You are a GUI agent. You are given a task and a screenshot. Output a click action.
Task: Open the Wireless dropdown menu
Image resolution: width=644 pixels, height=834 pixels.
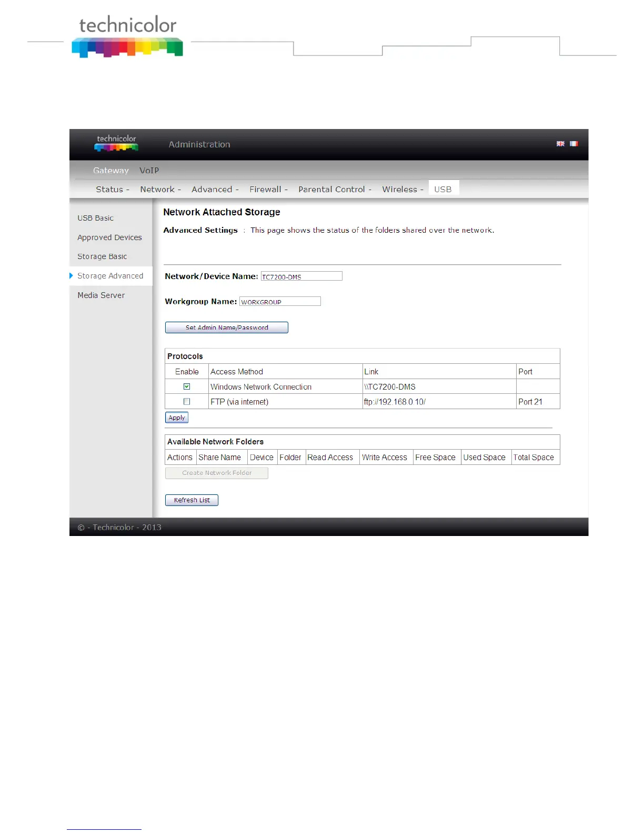402,189
